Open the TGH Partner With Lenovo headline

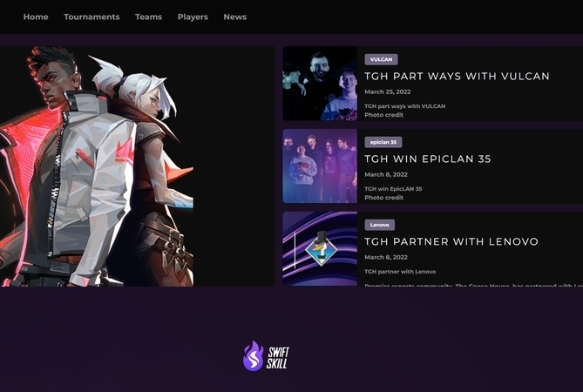451,241
